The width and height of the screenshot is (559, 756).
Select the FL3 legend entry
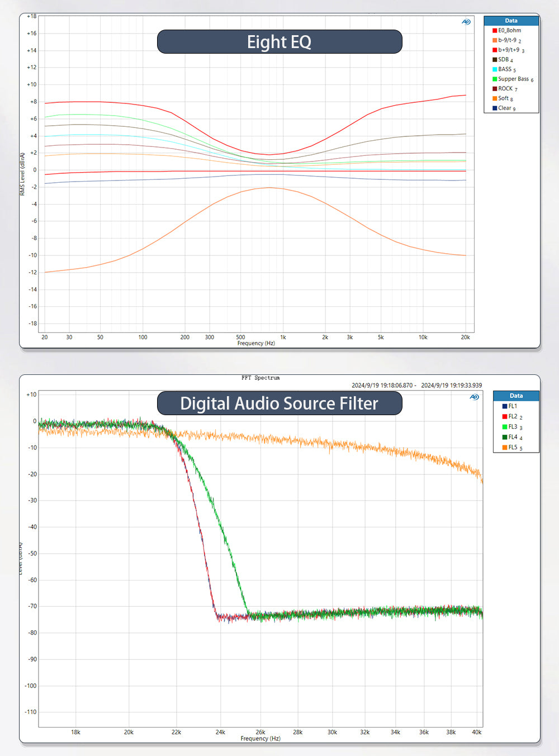pos(513,427)
